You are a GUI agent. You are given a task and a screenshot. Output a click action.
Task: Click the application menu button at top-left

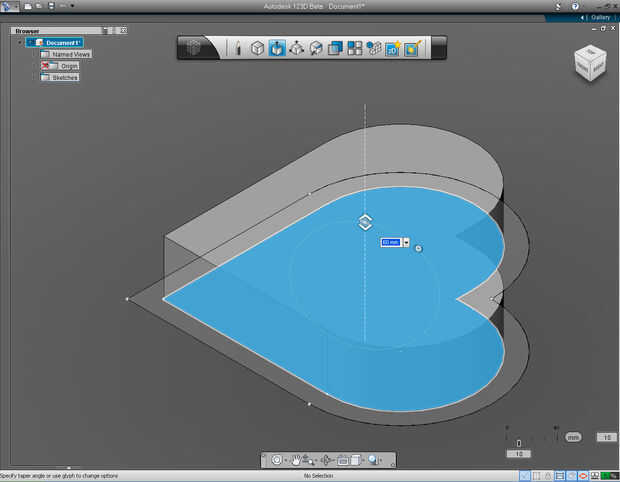8,6
